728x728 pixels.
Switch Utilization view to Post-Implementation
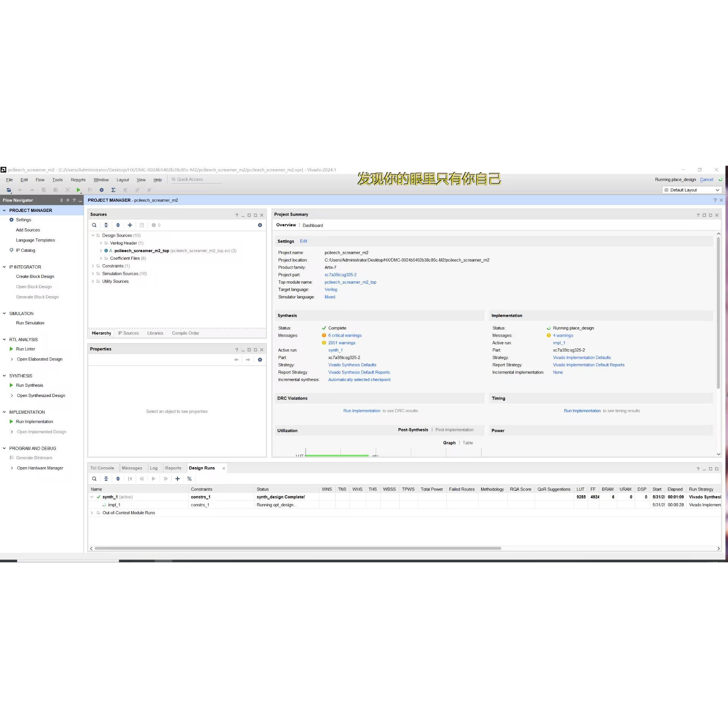tap(454, 430)
